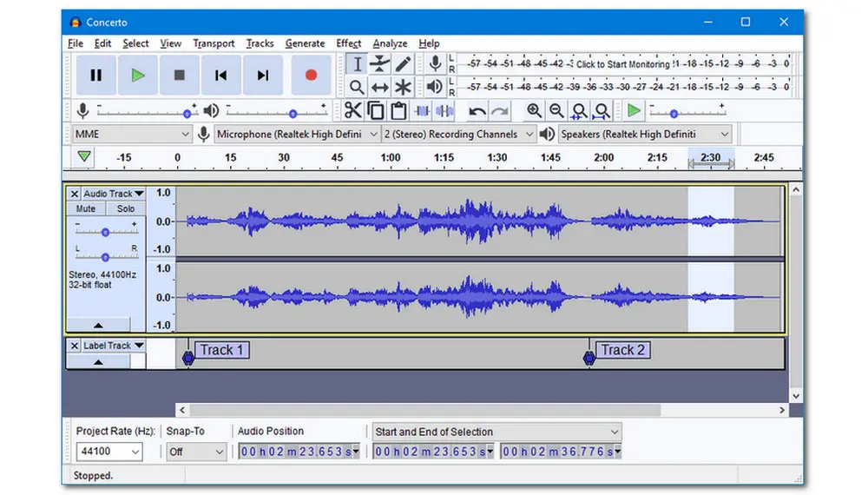The image size is (868, 495).
Task: Solo the Audio Track
Action: point(126,208)
